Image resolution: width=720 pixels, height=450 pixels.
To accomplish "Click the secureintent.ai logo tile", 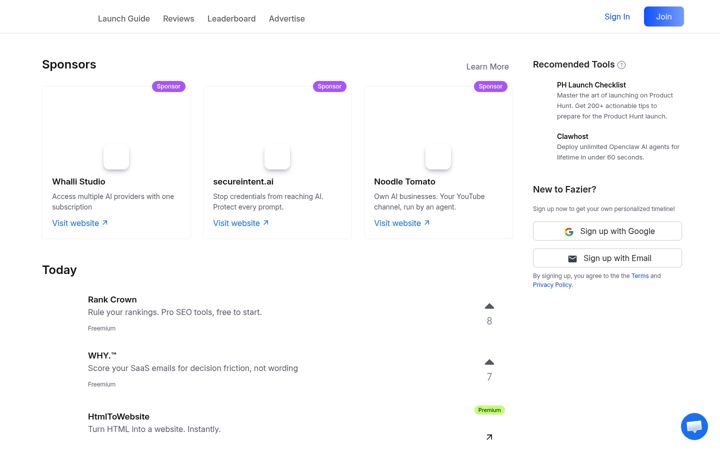I will [x=277, y=157].
